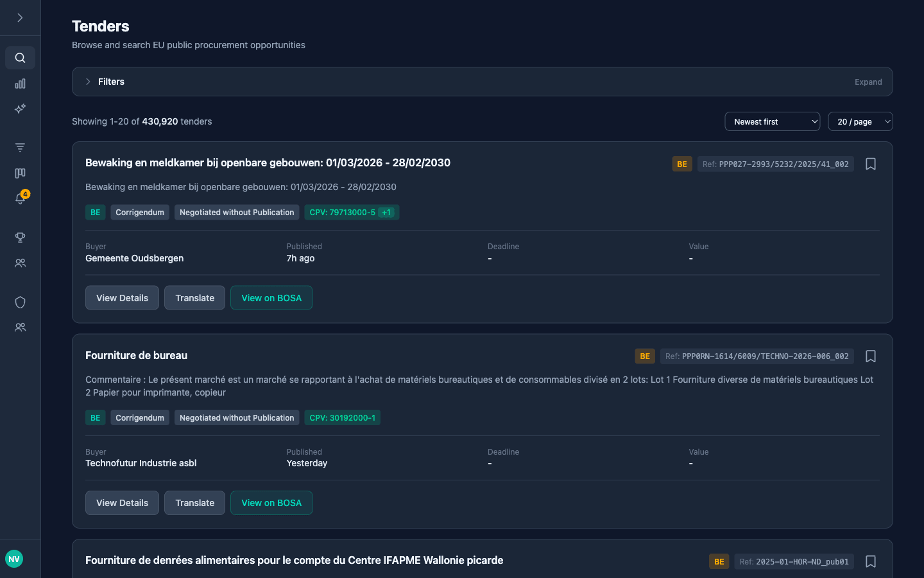Viewport: 924px width, 578px height.
Task: Bookmark the Fourniture de denrées alimentaires tender
Action: pyautogui.click(x=870, y=561)
